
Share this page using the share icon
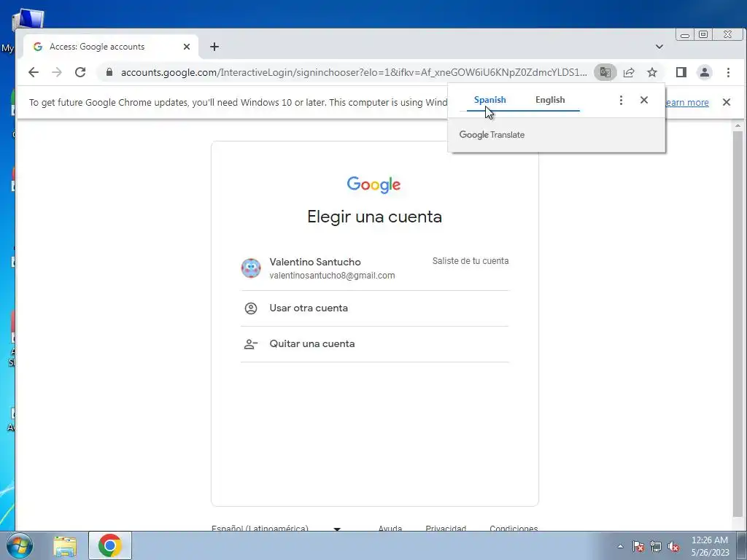pos(629,72)
